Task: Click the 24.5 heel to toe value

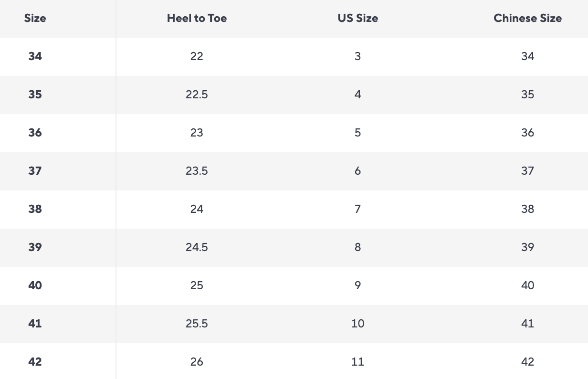Action: pos(197,247)
